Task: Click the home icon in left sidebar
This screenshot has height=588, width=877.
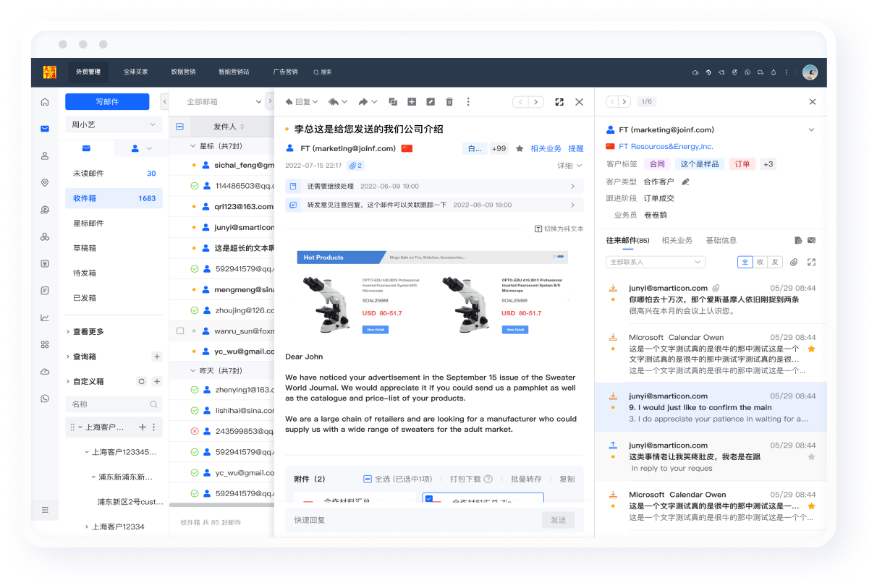Action: tap(45, 102)
